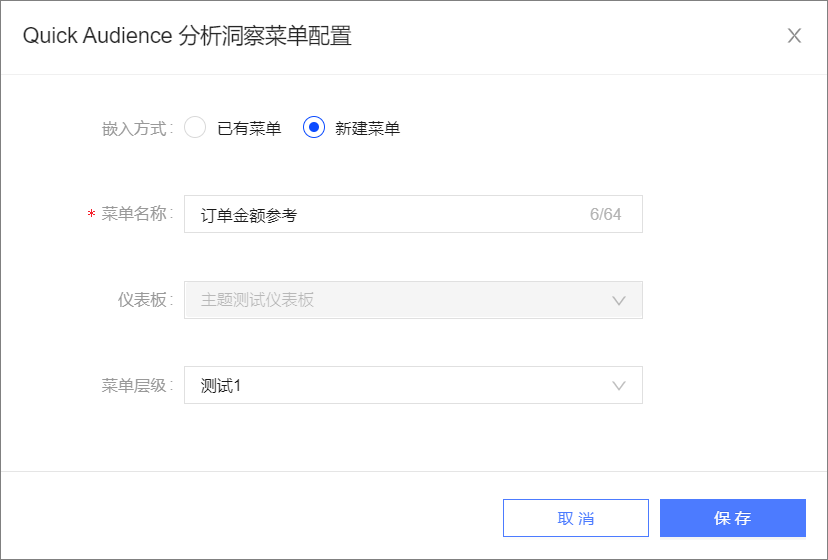Open the 主题测试仪表板 dashboard dropdown
The image size is (828, 560).
[x=413, y=300]
